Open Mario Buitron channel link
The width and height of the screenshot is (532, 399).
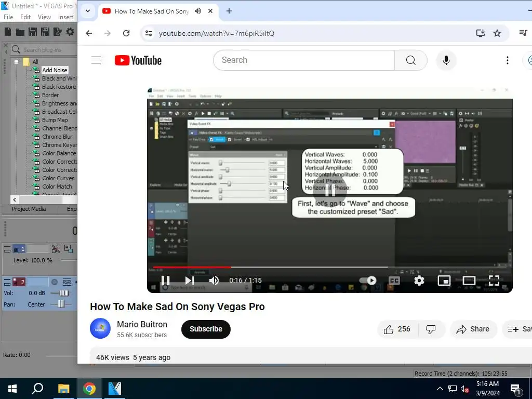[142, 324]
